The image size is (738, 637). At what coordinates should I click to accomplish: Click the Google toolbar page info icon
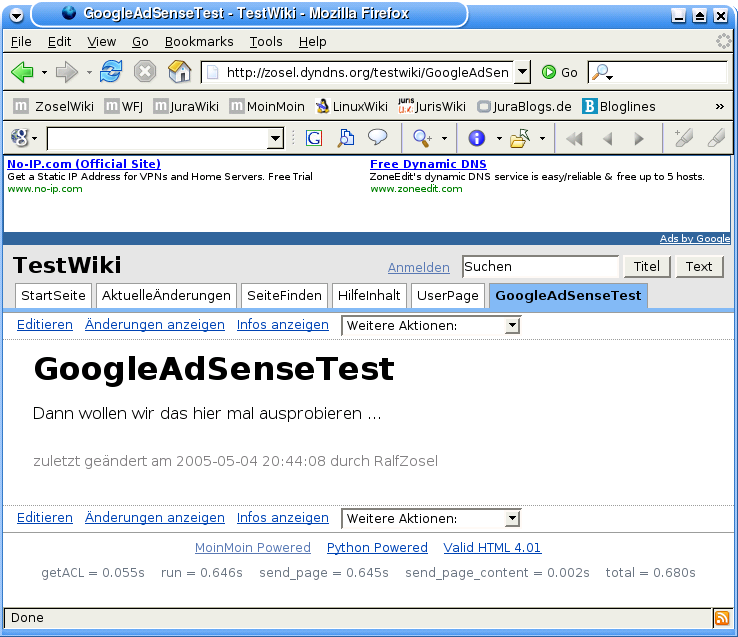pos(476,139)
